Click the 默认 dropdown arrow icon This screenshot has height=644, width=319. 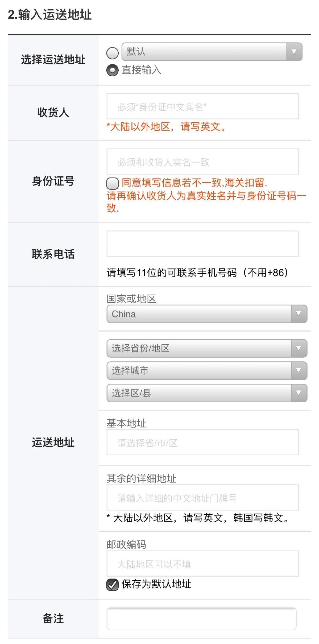(294, 52)
